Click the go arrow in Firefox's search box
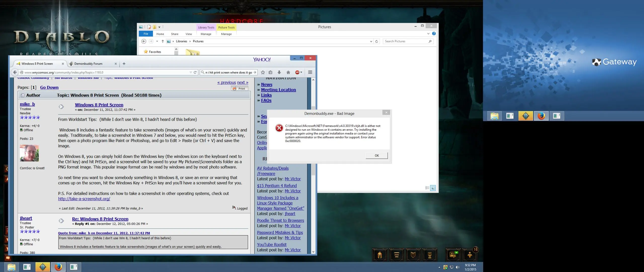This screenshot has width=644, height=272. [255, 72]
